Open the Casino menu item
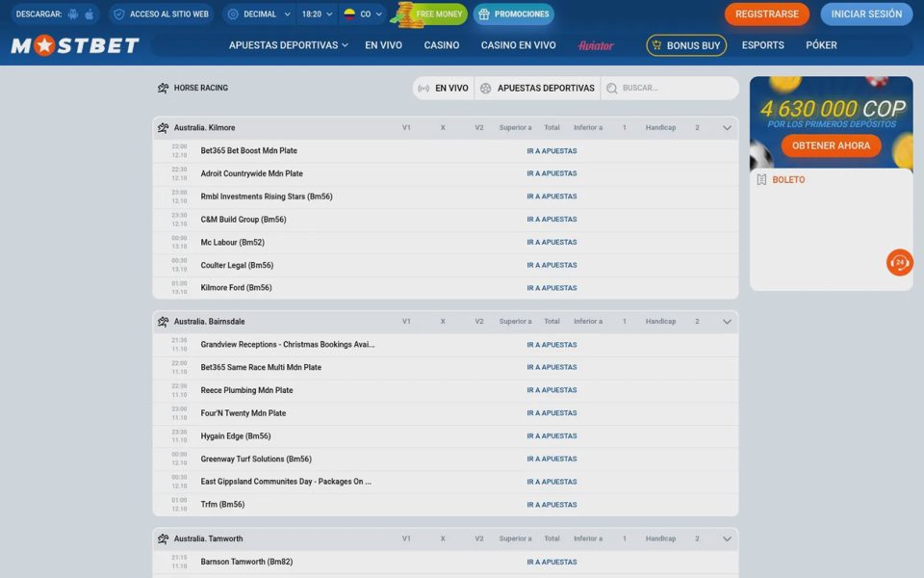Screen dimensions: 924x578 (442, 45)
